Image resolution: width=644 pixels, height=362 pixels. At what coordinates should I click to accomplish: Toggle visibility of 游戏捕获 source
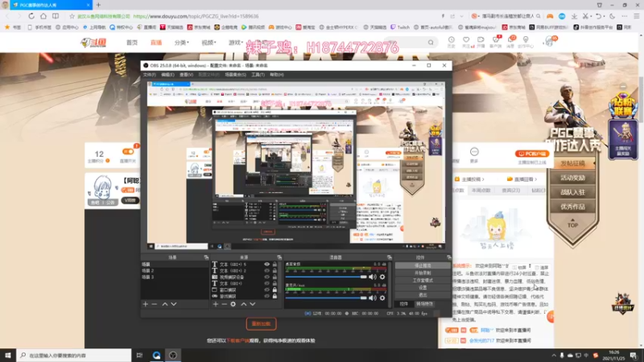(x=267, y=296)
